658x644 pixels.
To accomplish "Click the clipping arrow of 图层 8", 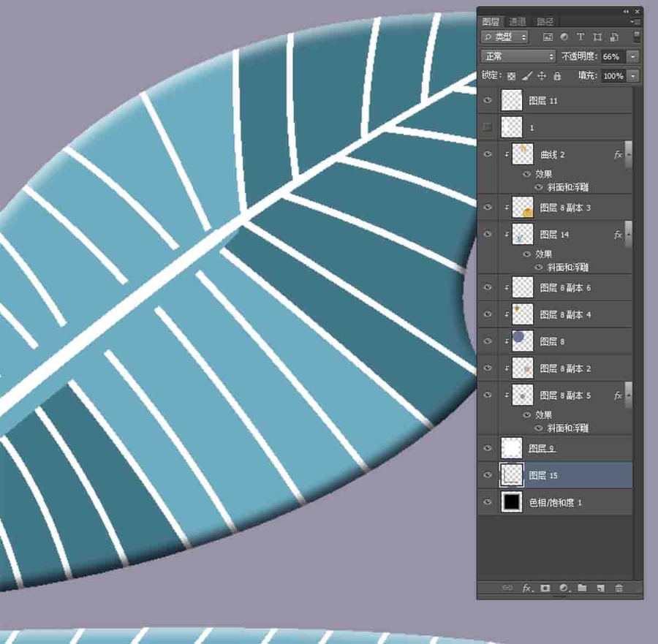I will click(507, 341).
